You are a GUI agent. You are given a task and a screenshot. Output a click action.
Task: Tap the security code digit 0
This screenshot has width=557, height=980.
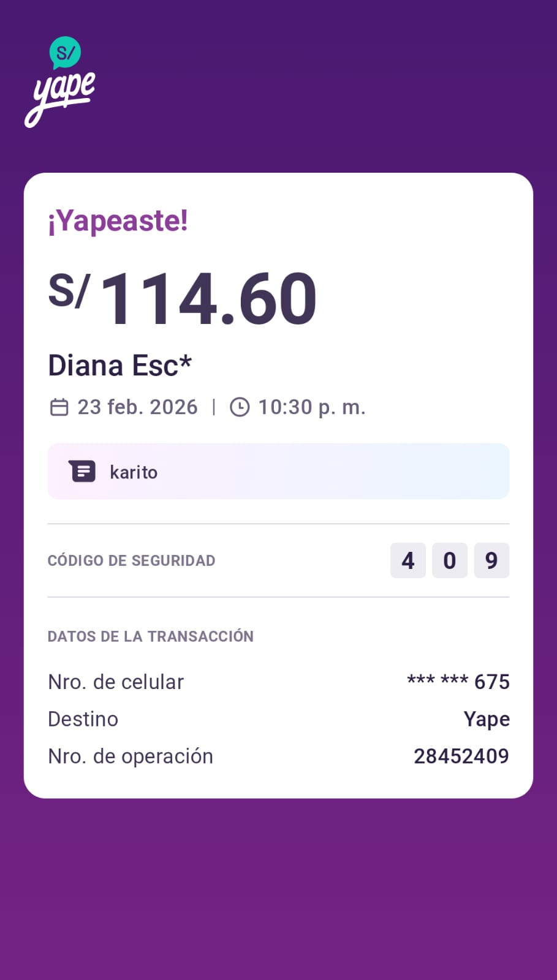click(450, 560)
